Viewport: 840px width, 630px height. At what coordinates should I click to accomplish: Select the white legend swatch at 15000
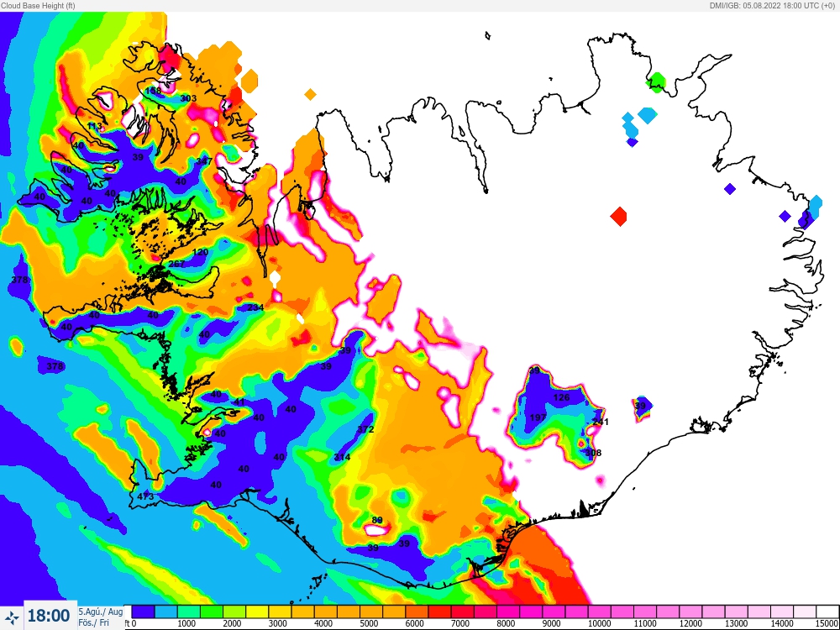827,612
